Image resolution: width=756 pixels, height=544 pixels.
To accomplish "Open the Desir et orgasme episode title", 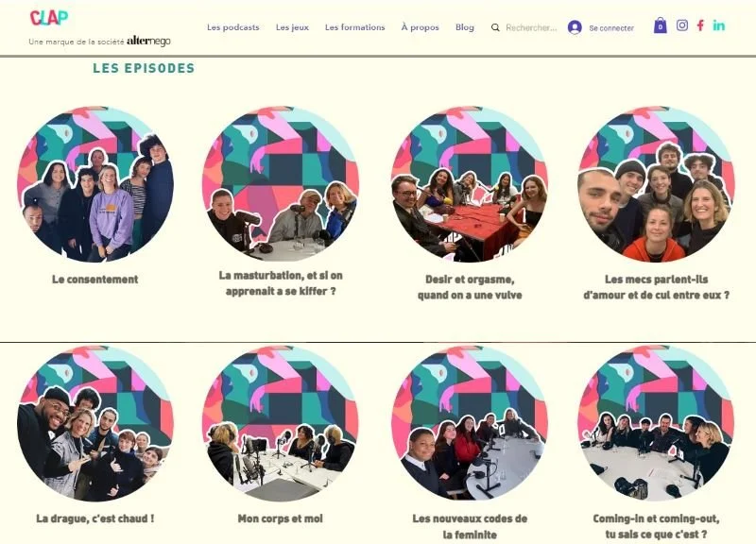I will pos(470,287).
